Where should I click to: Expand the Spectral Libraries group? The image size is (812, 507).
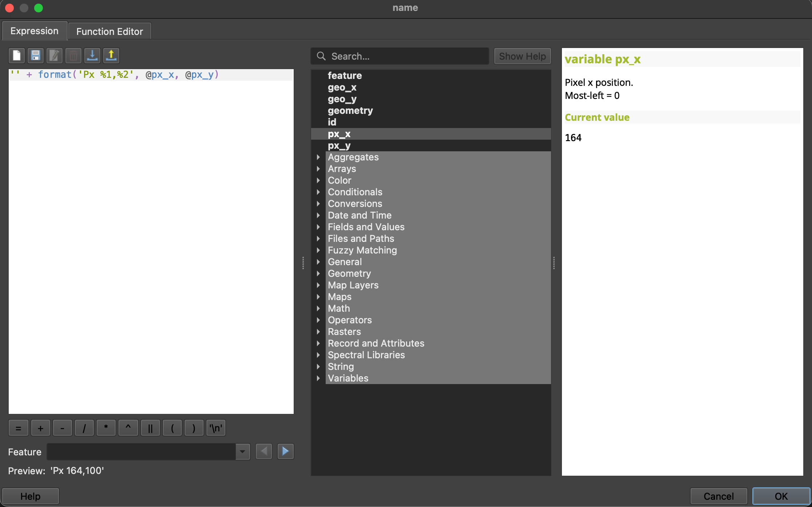[x=318, y=355]
